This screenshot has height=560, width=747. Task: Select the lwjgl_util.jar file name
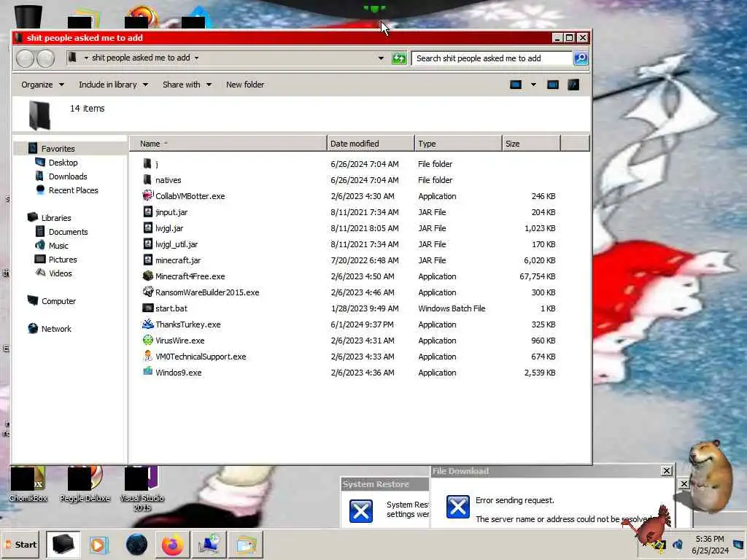pyautogui.click(x=177, y=244)
